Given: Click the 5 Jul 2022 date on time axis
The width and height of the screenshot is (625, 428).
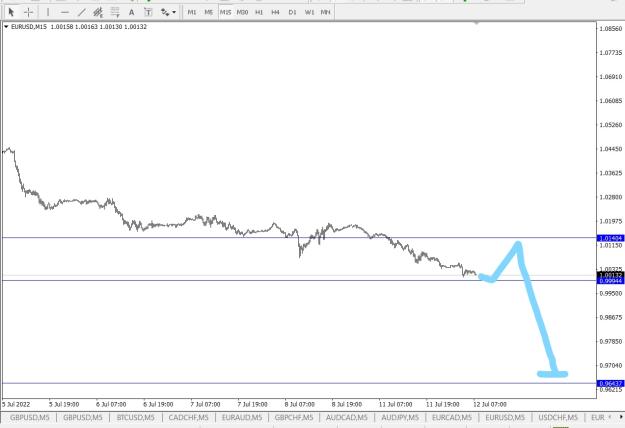Looking at the screenshot, I should (x=16, y=404).
